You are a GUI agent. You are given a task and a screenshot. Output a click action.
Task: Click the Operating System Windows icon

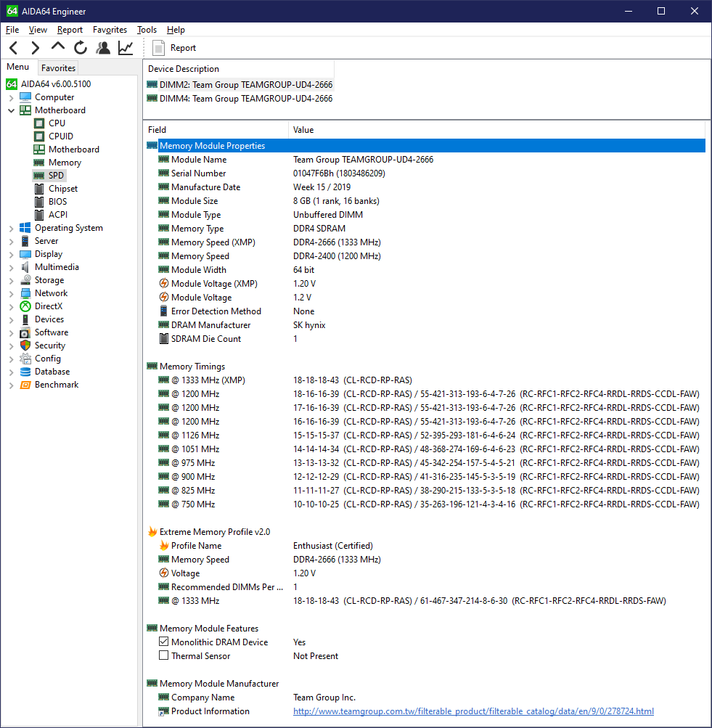25,228
